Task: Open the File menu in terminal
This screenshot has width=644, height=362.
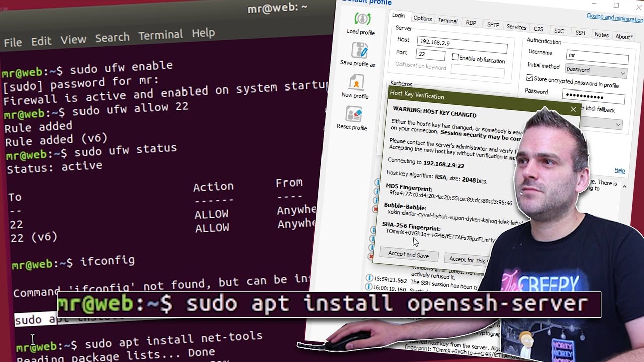Action: [x=13, y=43]
